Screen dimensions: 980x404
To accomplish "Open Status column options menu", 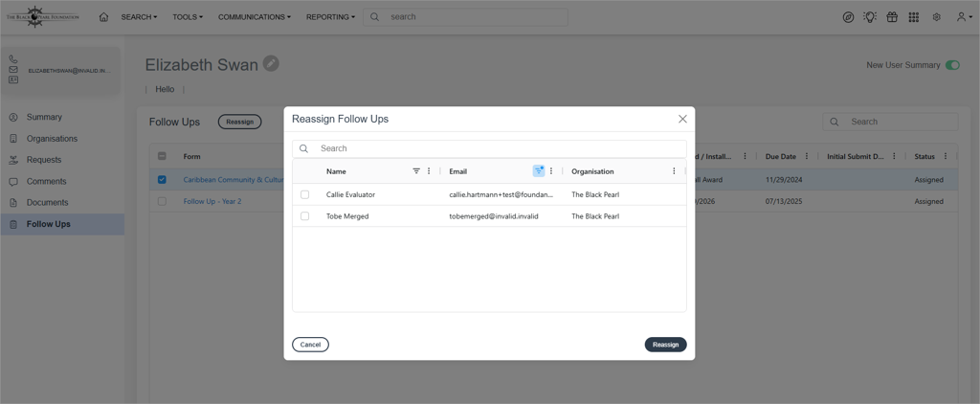I will (945, 156).
